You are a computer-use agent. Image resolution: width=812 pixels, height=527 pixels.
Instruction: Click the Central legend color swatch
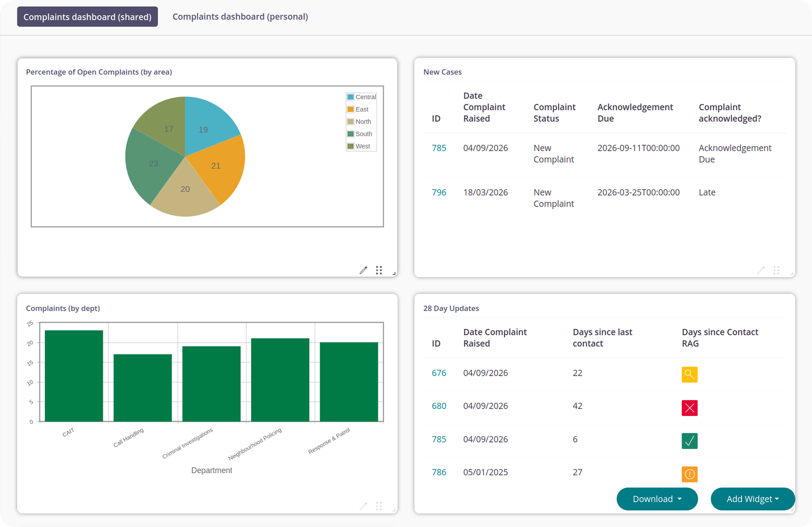coord(351,97)
